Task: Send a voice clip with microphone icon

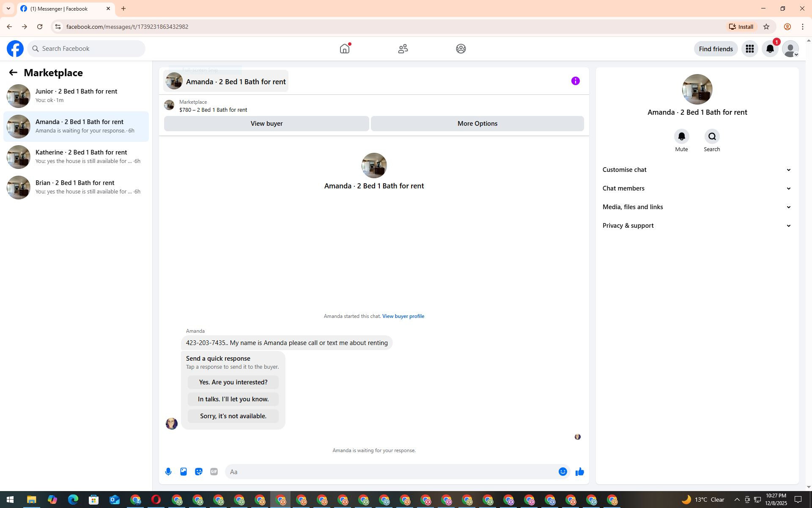Action: [x=168, y=472]
